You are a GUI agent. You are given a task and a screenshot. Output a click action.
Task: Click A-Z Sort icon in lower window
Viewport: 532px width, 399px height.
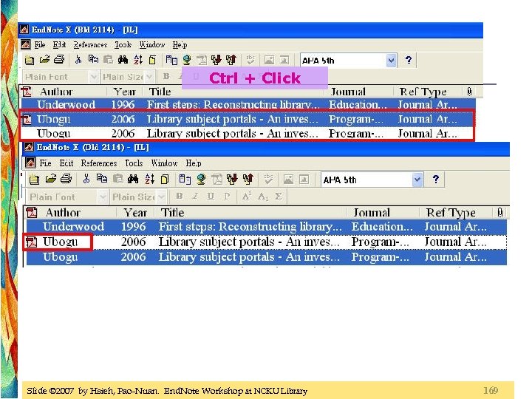[149, 179]
